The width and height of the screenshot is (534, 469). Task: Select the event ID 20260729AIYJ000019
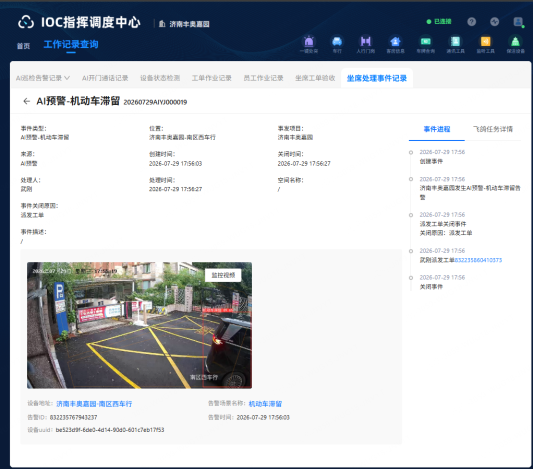(x=155, y=102)
